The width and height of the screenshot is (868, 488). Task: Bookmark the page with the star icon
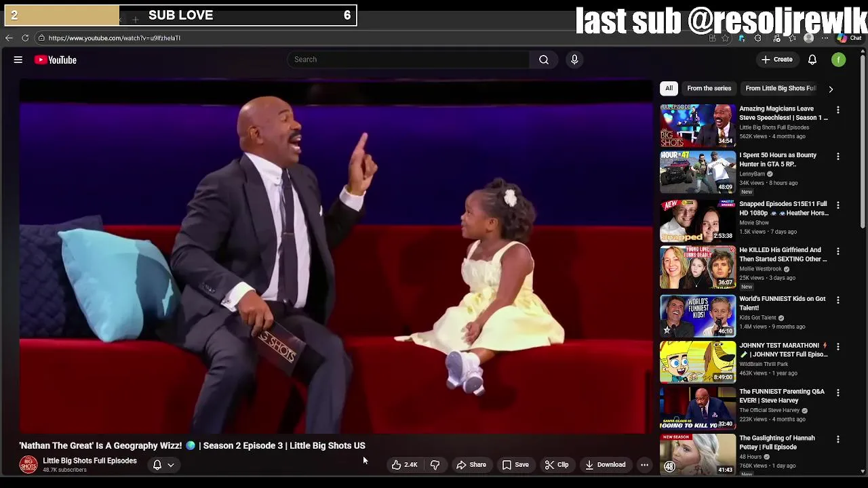coord(726,38)
